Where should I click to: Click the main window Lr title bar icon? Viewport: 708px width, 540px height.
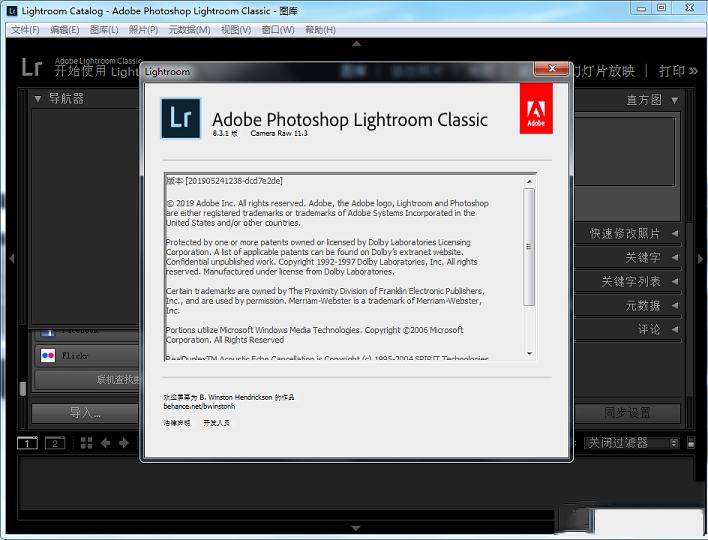point(12,10)
